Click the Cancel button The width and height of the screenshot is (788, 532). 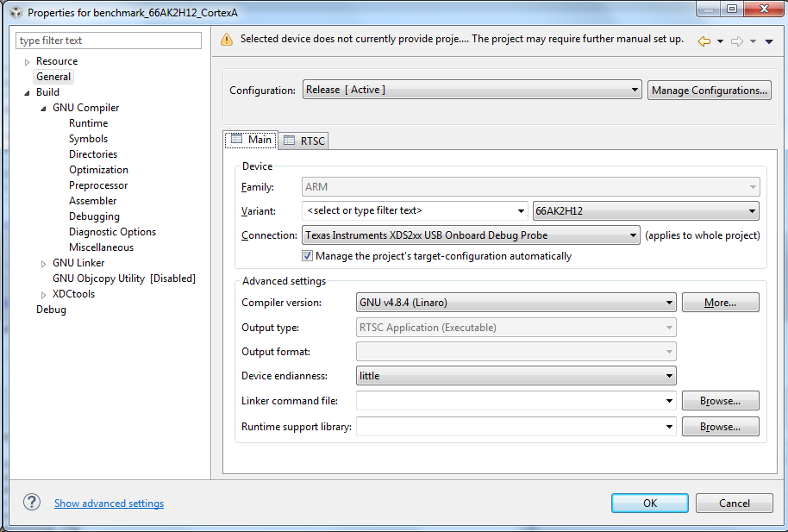pyautogui.click(x=735, y=503)
